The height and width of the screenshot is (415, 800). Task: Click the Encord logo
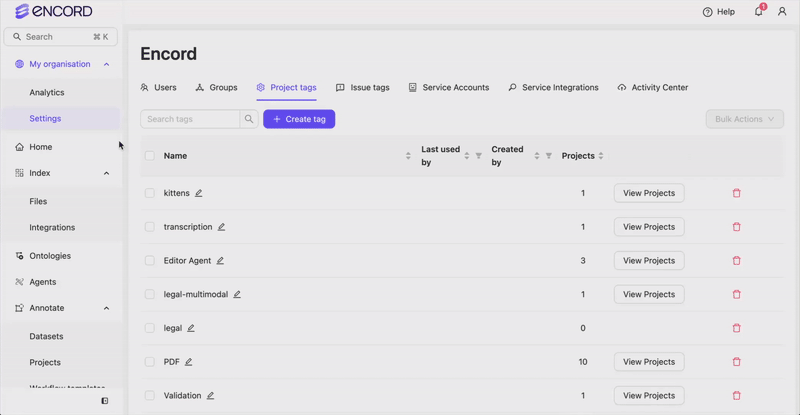pyautogui.click(x=54, y=11)
